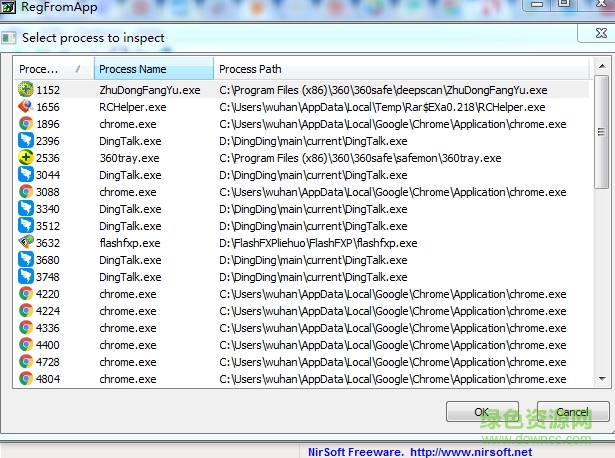
Task: Select the Chrome icon for process 3088
Action: coord(25,191)
